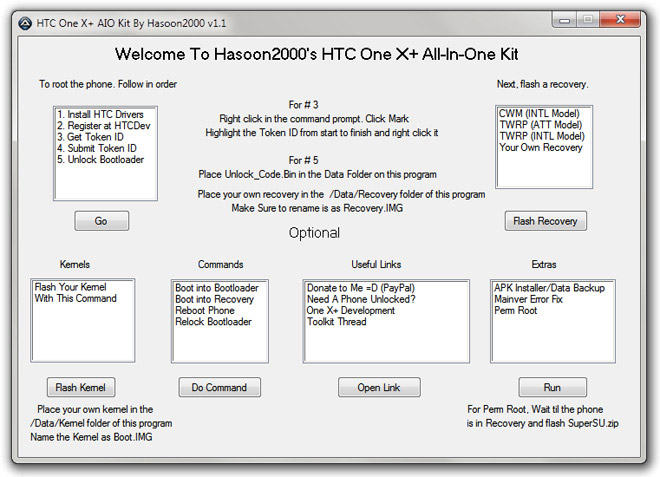
Task: Click the Do Command button
Action: pyautogui.click(x=219, y=387)
